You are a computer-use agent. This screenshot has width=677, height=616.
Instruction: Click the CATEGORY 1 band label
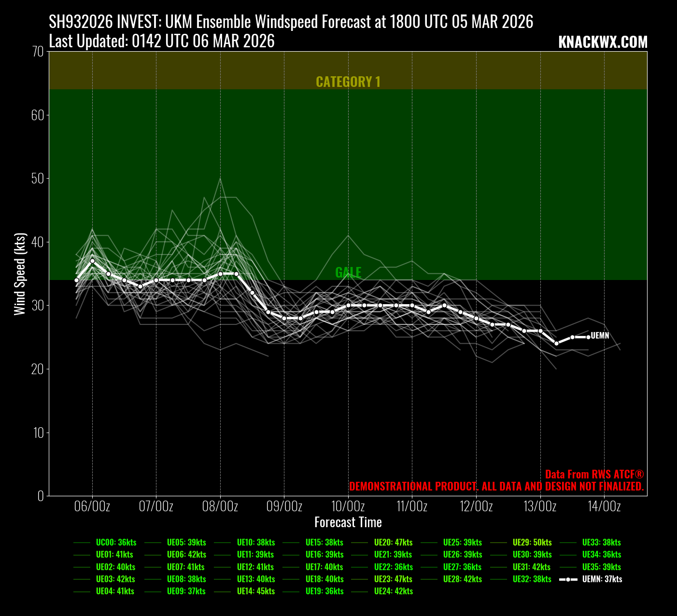point(348,82)
